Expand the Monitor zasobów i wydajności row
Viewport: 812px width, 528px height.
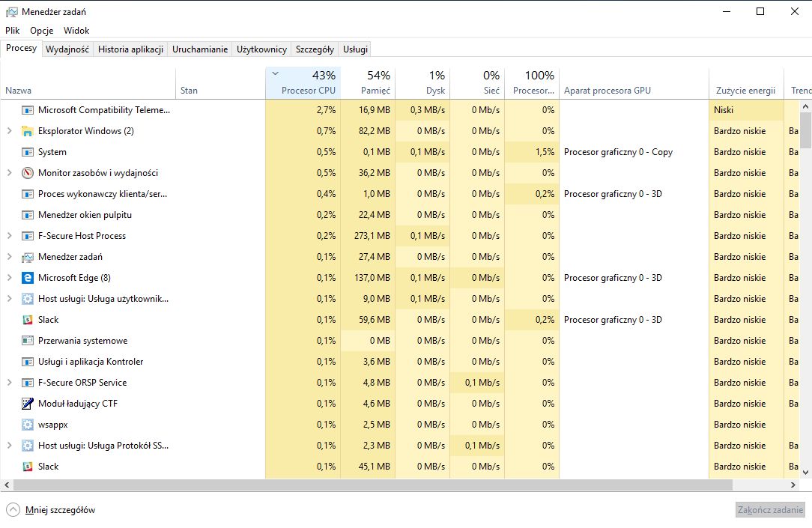(9, 173)
